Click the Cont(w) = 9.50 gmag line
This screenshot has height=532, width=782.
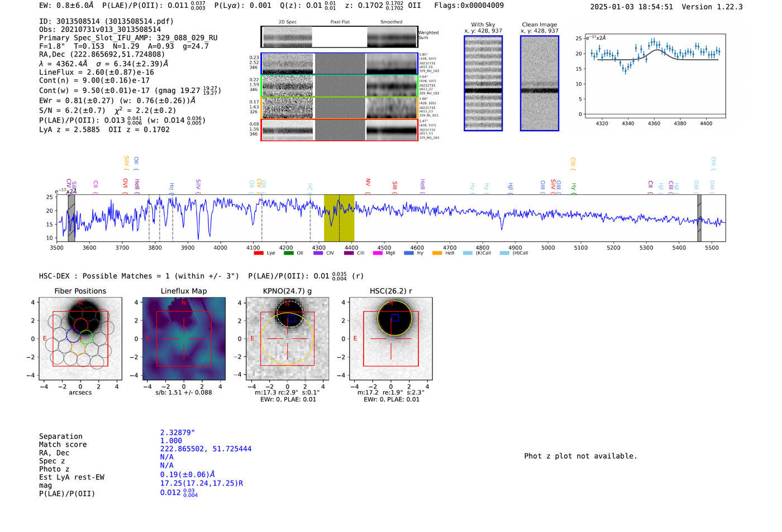[130, 90]
